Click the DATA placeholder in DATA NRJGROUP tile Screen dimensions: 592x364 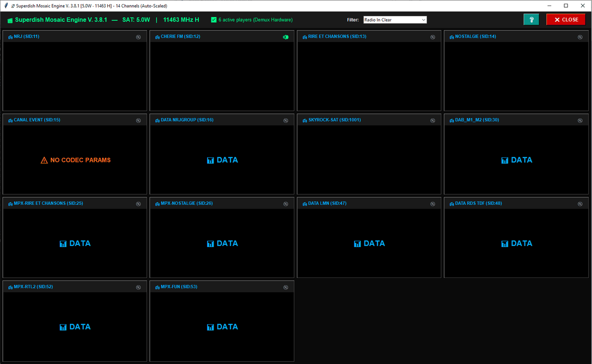pyautogui.click(x=222, y=160)
